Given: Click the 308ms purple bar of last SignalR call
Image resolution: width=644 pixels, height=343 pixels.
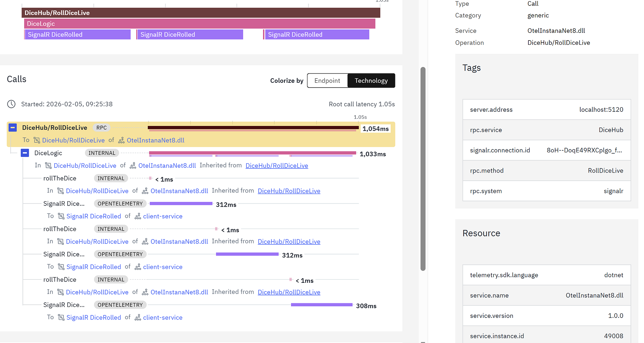Looking at the screenshot, I should pyautogui.click(x=322, y=305).
